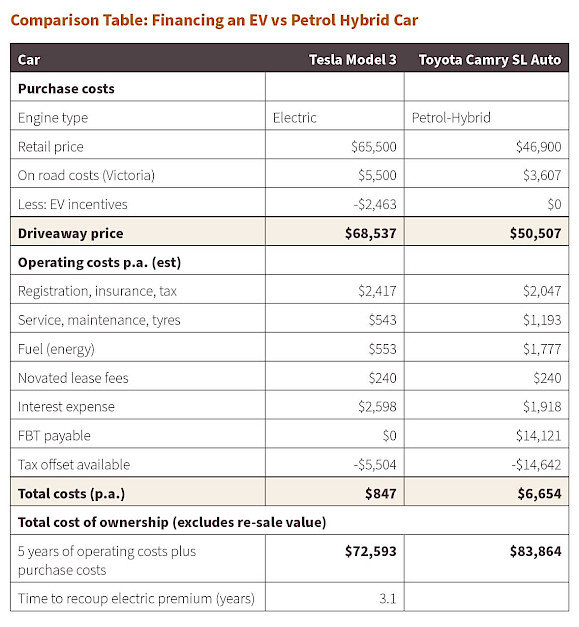Click the Fuel (energy) row label

56,349
